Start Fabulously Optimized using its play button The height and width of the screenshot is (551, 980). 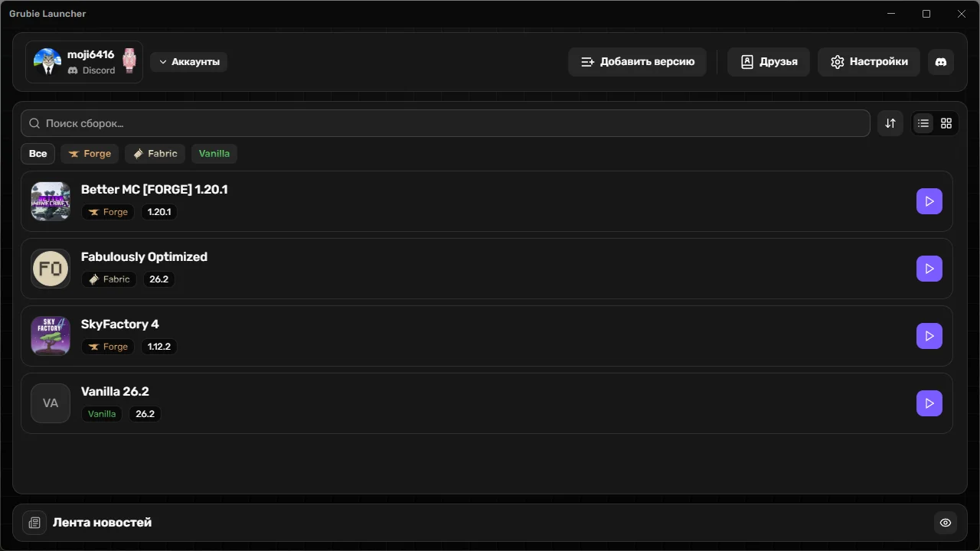(x=929, y=269)
